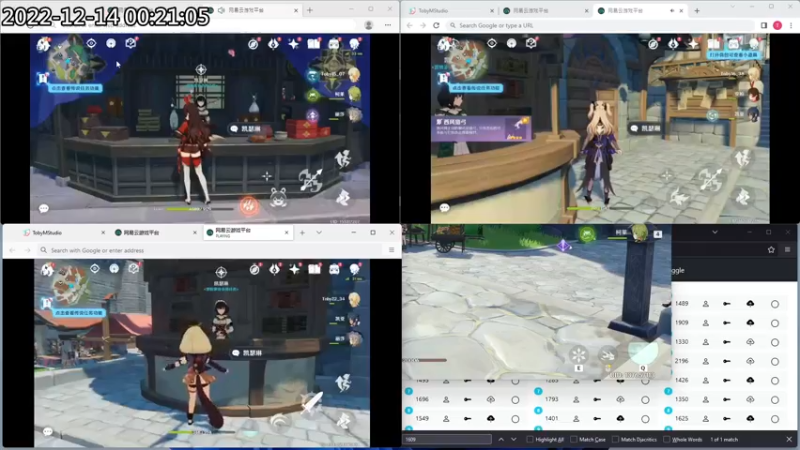Go to the next match in the find bar
The width and height of the screenshot is (800, 450).
click(x=514, y=439)
